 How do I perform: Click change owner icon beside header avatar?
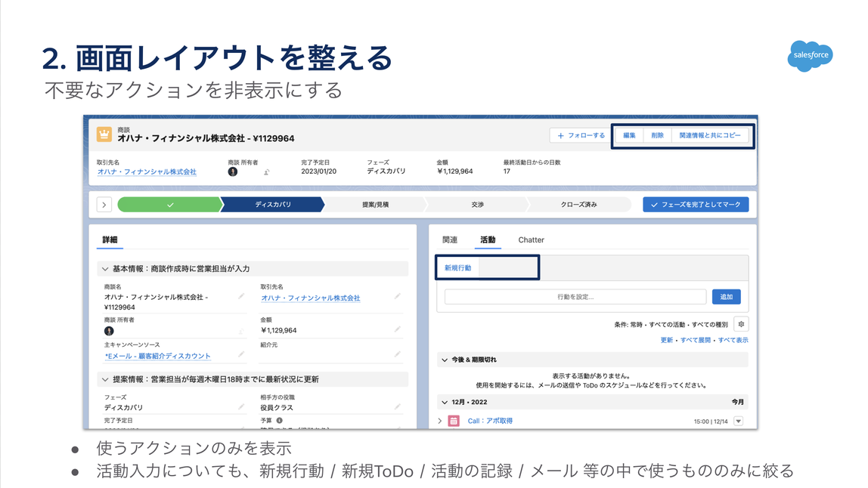point(266,172)
